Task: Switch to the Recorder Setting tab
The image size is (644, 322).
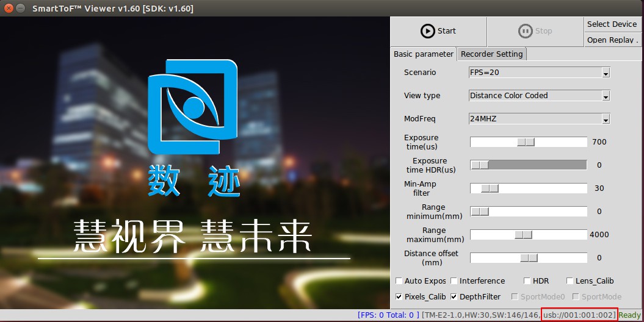Action: point(491,54)
